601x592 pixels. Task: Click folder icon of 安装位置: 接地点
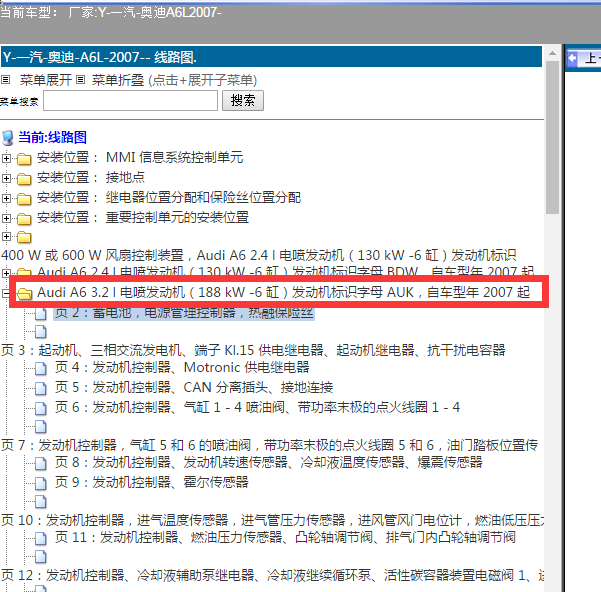[24, 178]
